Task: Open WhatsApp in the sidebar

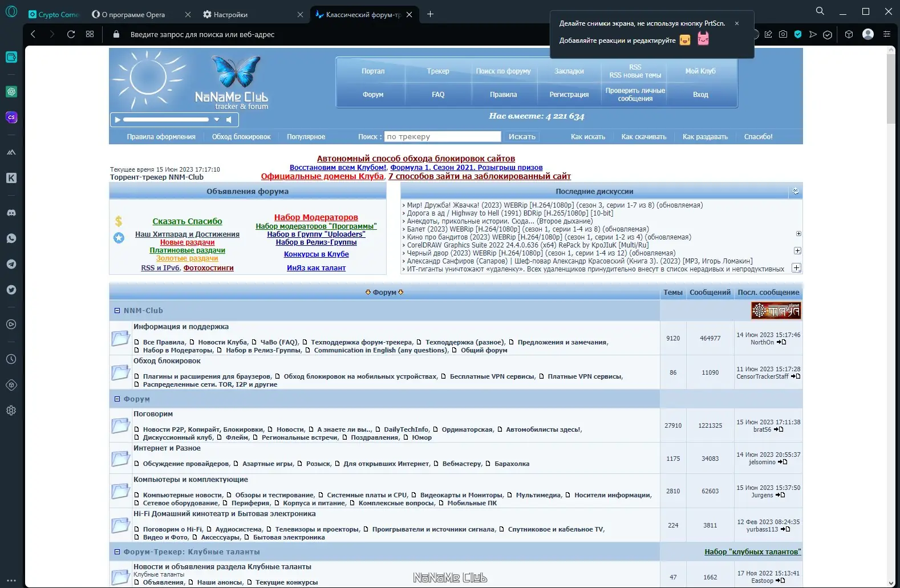Action: point(11,238)
